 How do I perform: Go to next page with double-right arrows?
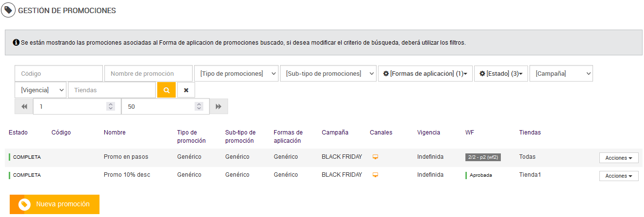218,106
